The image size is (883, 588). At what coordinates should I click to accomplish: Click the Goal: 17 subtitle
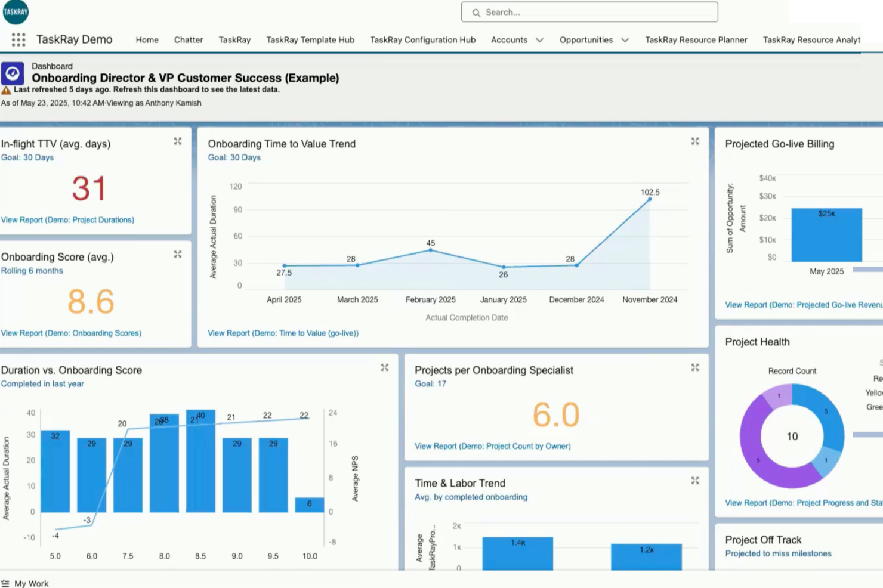point(430,383)
